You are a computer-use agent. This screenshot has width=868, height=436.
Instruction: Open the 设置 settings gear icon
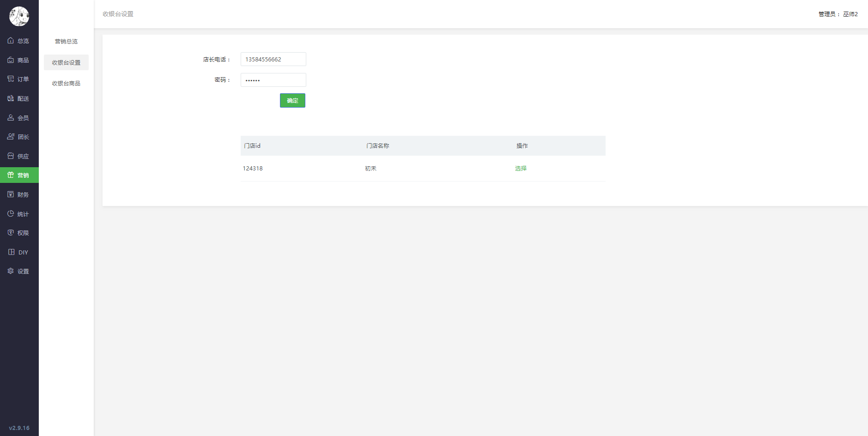pyautogui.click(x=11, y=271)
